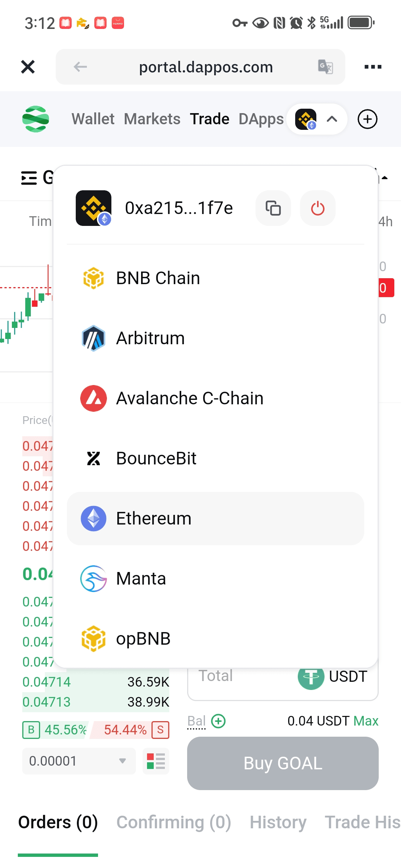Choose Ethereum from the network list

pos(215,519)
